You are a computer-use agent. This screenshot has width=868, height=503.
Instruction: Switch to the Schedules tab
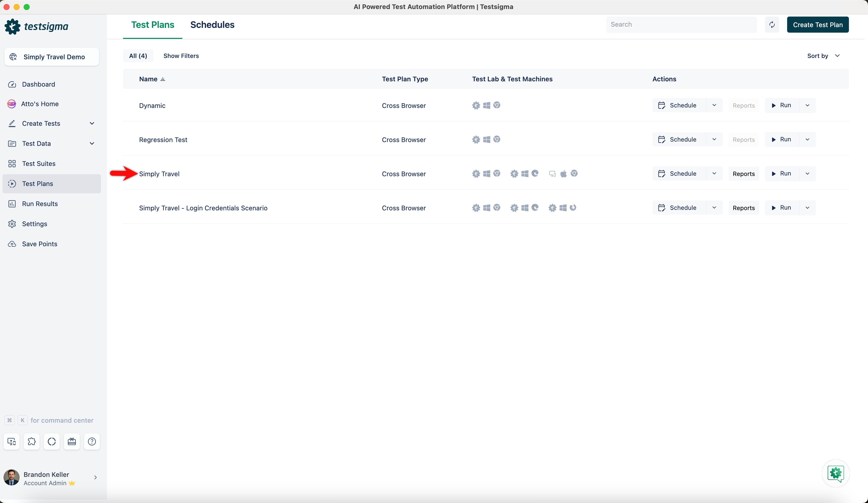point(212,25)
